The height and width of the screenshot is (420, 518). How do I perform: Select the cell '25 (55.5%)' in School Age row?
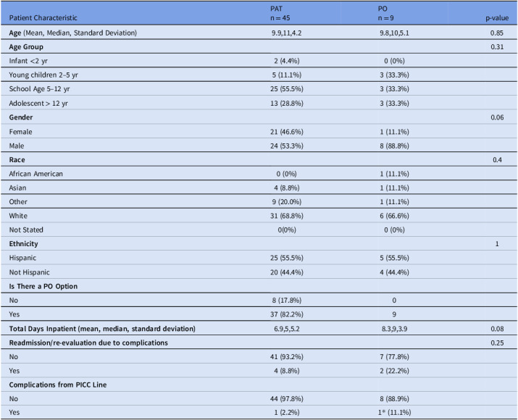pos(286,89)
